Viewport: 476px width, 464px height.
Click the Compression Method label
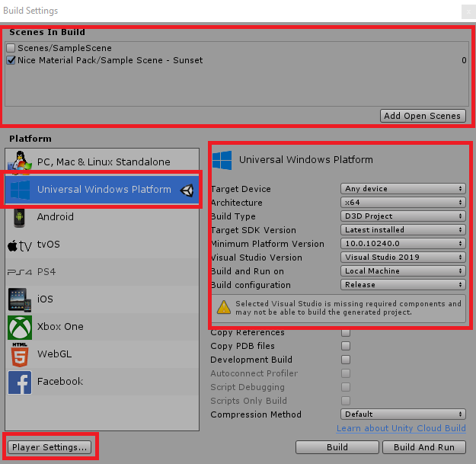click(x=256, y=414)
